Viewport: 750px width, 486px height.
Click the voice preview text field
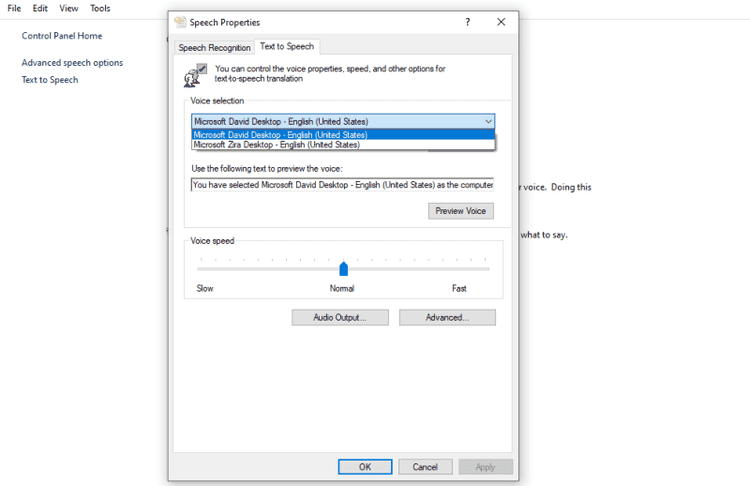pos(342,185)
